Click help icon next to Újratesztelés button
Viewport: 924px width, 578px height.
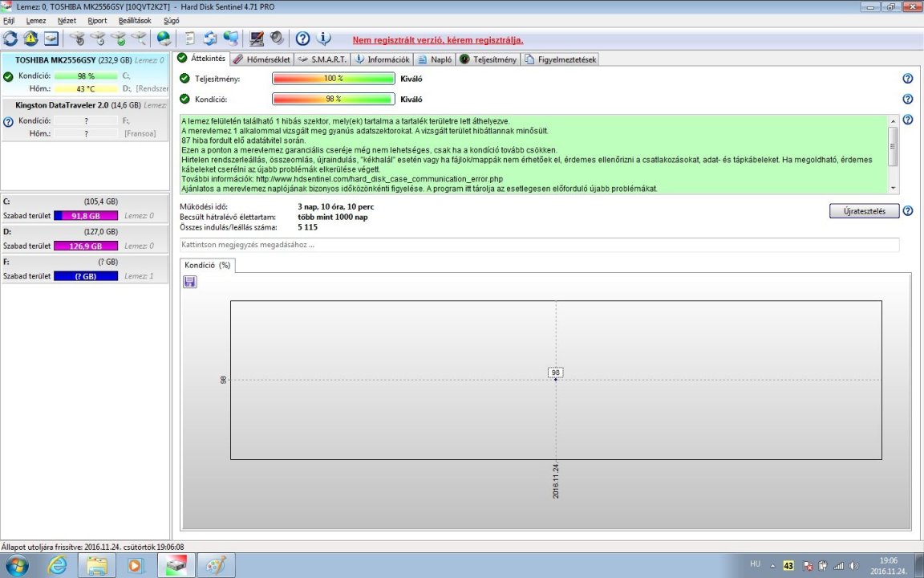point(907,211)
